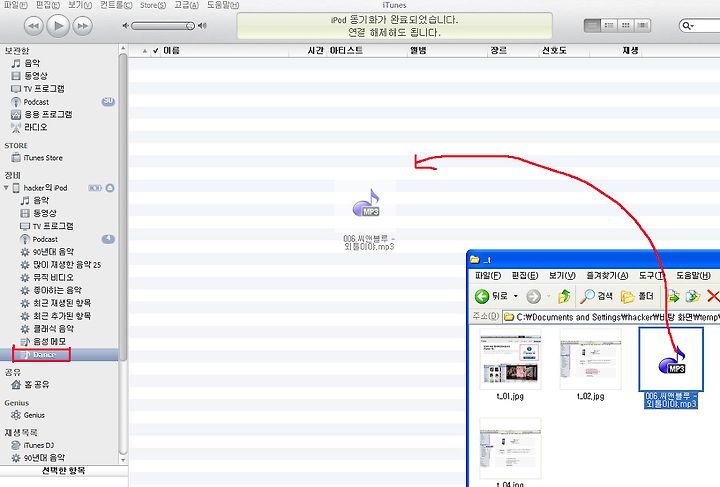Sort by the 선호도 column header
Image resolution: width=720 pixels, height=487 pixels.
click(554, 50)
